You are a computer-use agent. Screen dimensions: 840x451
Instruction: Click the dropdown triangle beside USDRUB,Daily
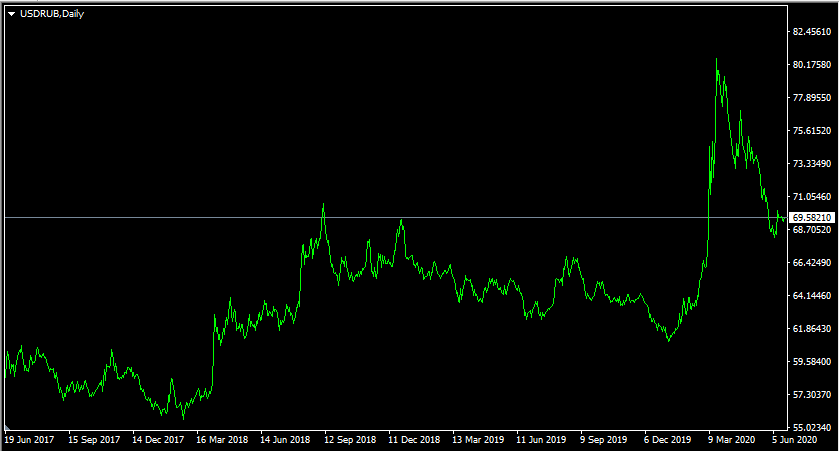point(11,14)
